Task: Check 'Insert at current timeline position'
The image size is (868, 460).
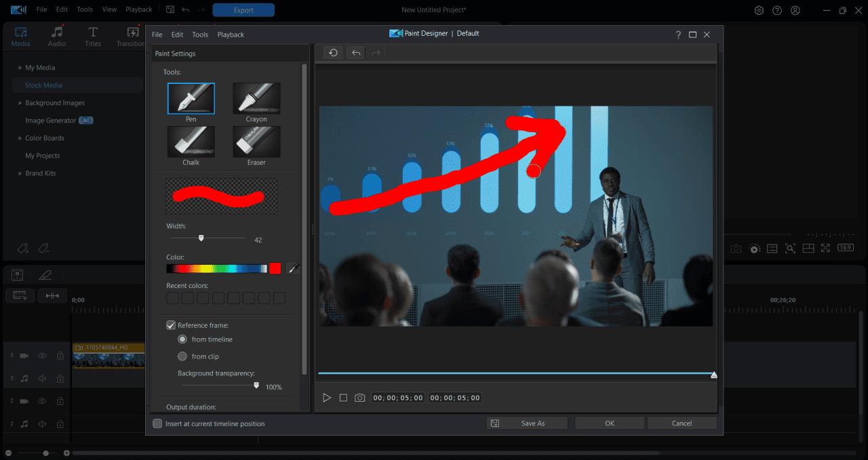Action: 158,423
